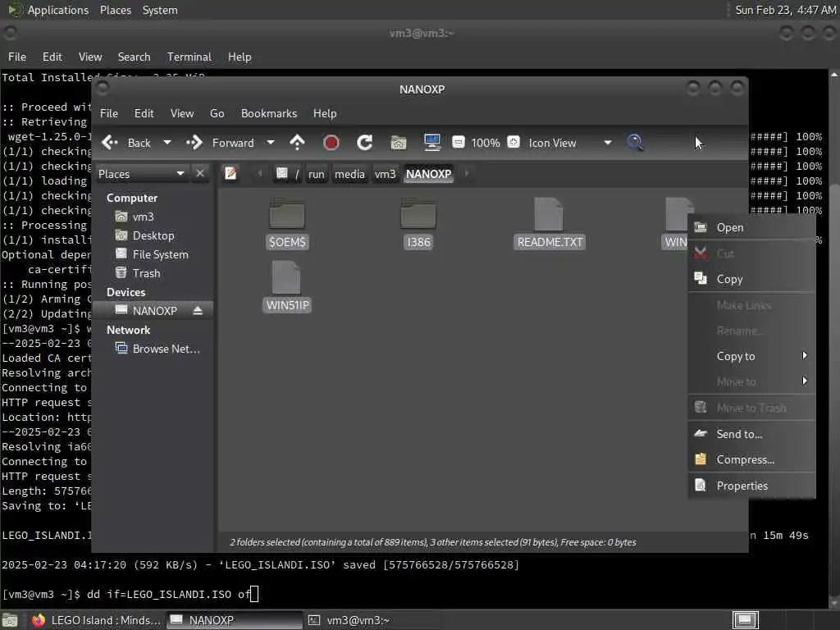840x630 pixels.
Task: Zoom out using the minus icon
Action: [458, 142]
